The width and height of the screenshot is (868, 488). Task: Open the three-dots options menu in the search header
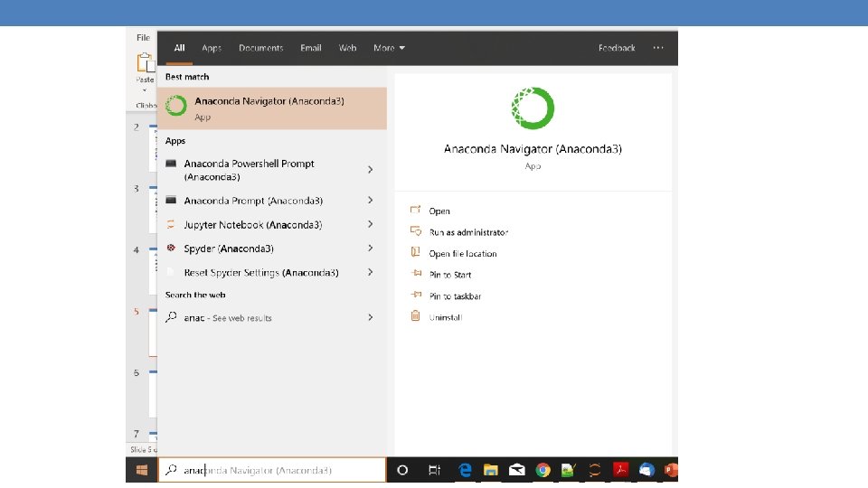tap(658, 48)
